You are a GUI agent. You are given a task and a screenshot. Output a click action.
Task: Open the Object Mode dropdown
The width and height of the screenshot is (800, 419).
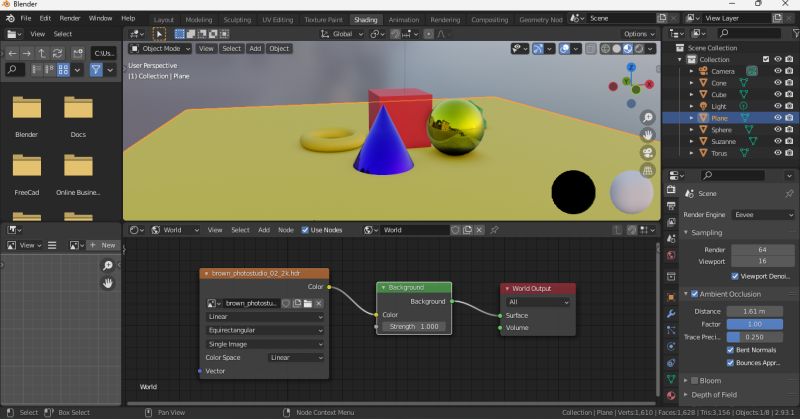click(160, 48)
